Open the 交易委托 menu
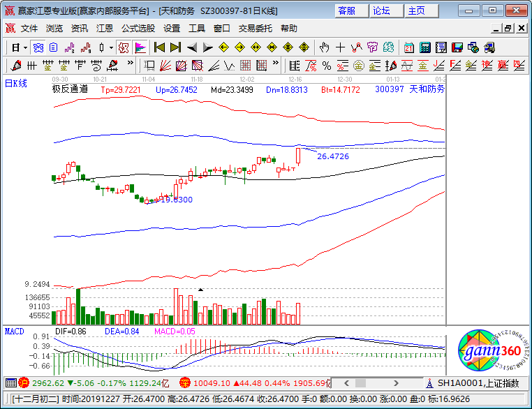Image resolution: width=532 pixels, height=409 pixels. (x=255, y=29)
